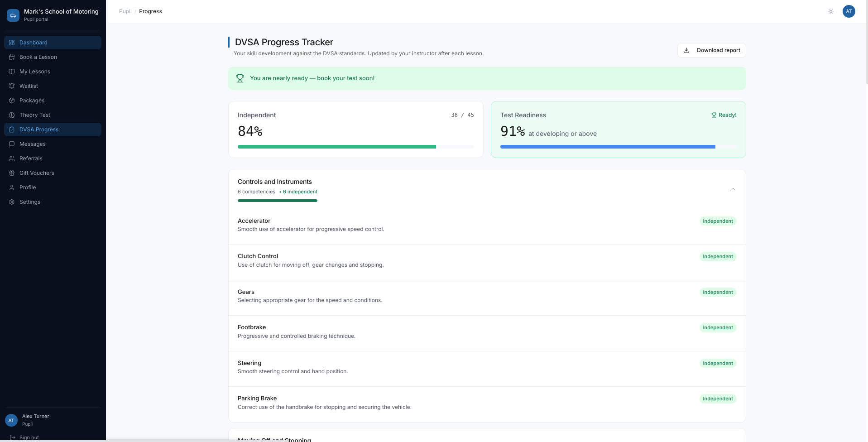Click Alex Turner's avatar in the sidebar

coord(11,420)
